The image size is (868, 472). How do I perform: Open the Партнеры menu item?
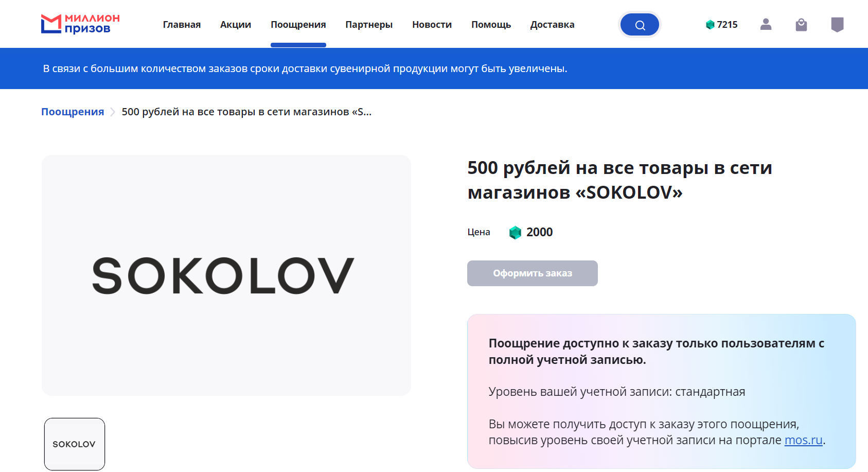(x=369, y=25)
